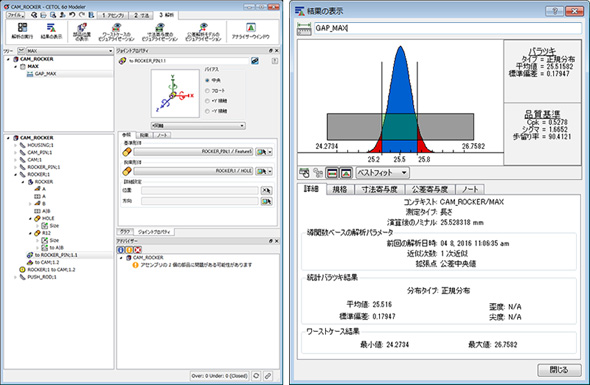Open the Analyzer Window ribbon icon
Image resolution: width=590 pixels, height=385 pixels.
click(x=251, y=30)
